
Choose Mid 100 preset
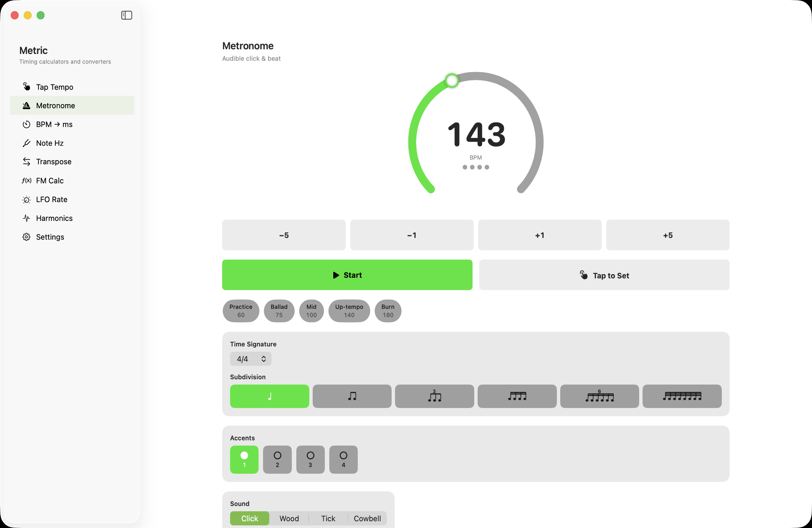click(311, 311)
